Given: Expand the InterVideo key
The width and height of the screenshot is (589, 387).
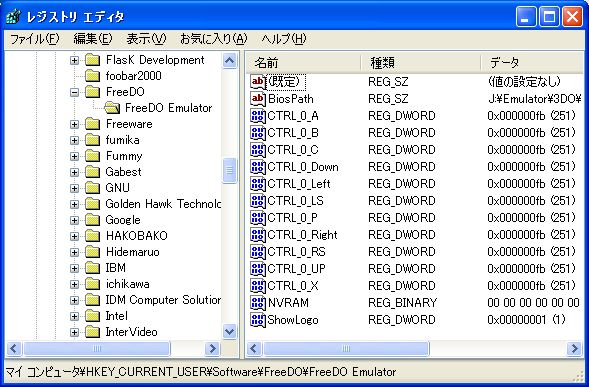Looking at the screenshot, I should pos(74,332).
